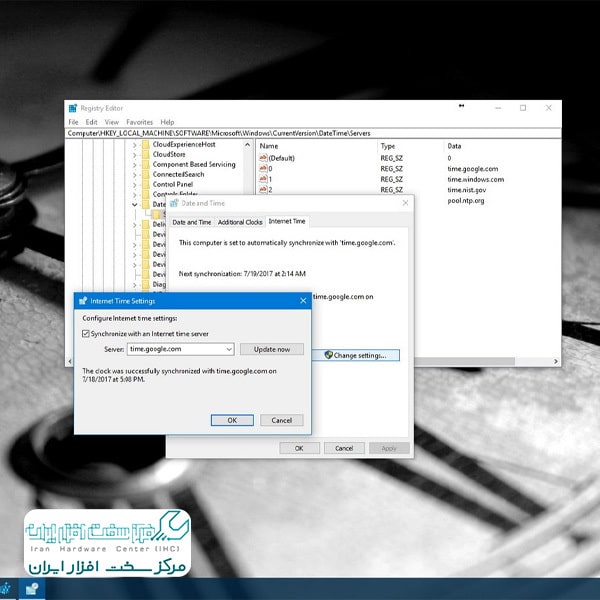Click the Data column header
Viewport: 600px width, 600px height.
click(454, 146)
